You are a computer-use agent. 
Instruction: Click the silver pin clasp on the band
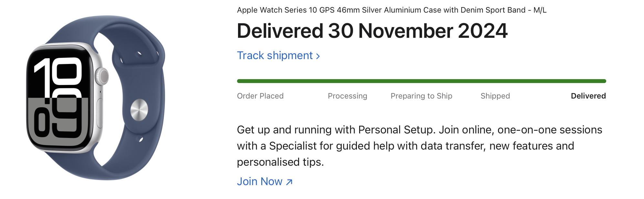139,110
